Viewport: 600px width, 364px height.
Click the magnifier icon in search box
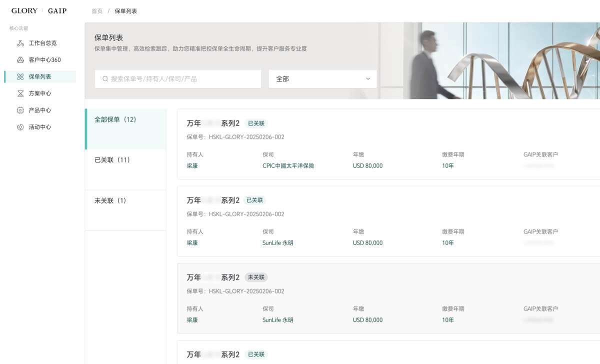point(105,79)
